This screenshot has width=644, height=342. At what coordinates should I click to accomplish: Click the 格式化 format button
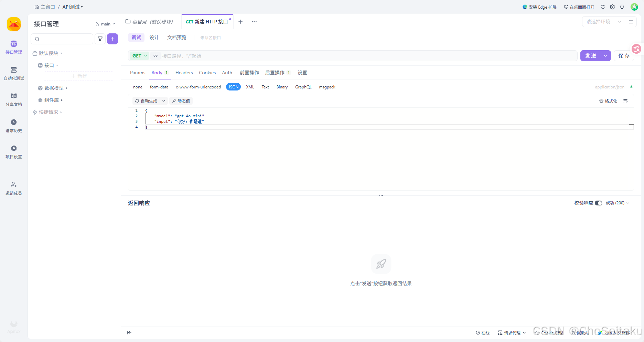[x=608, y=101]
